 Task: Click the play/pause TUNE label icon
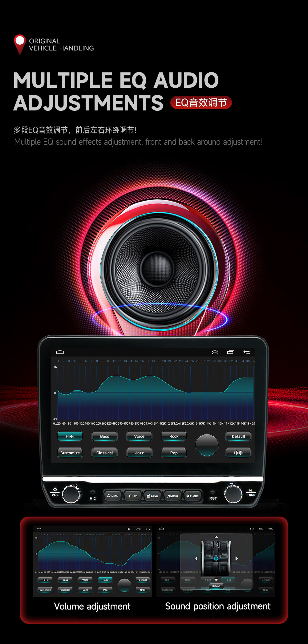[x=251, y=490]
